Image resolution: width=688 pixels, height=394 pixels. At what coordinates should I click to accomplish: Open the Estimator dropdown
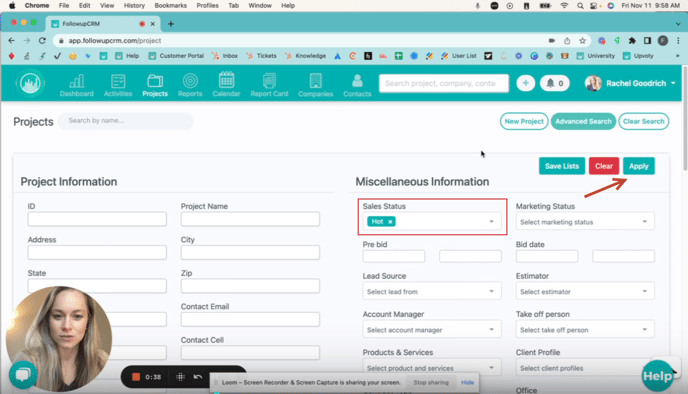coord(585,291)
